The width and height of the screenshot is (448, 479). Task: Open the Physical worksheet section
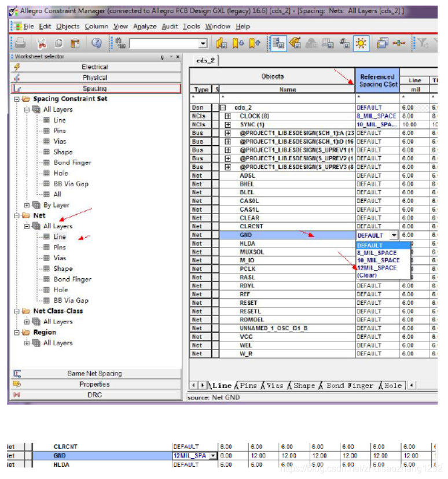click(95, 78)
